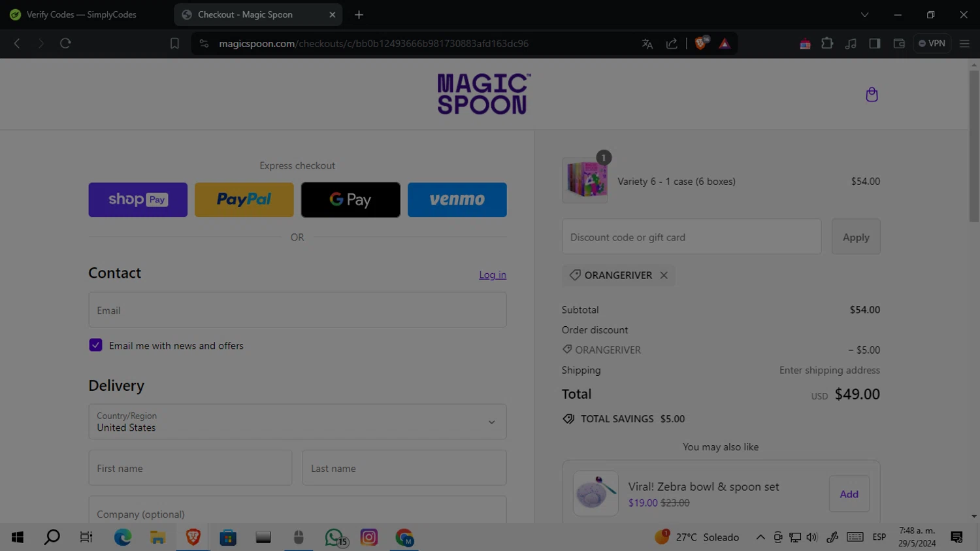Go back to previous page

(x=17, y=43)
